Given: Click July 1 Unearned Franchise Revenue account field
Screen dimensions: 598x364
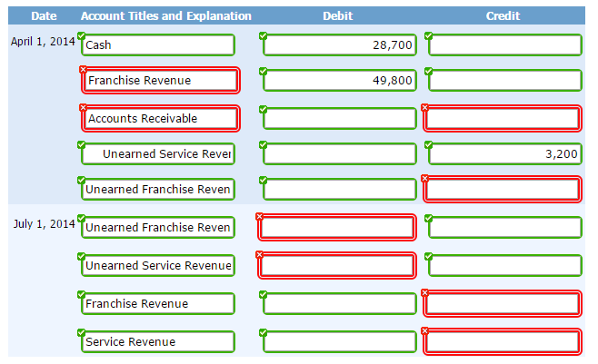Looking at the screenshot, I should pyautogui.click(x=158, y=227).
